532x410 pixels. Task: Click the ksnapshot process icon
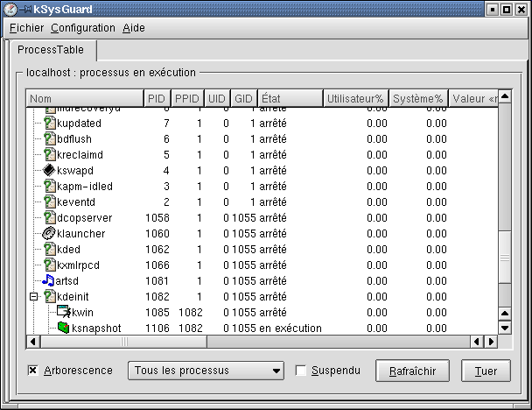(63, 328)
